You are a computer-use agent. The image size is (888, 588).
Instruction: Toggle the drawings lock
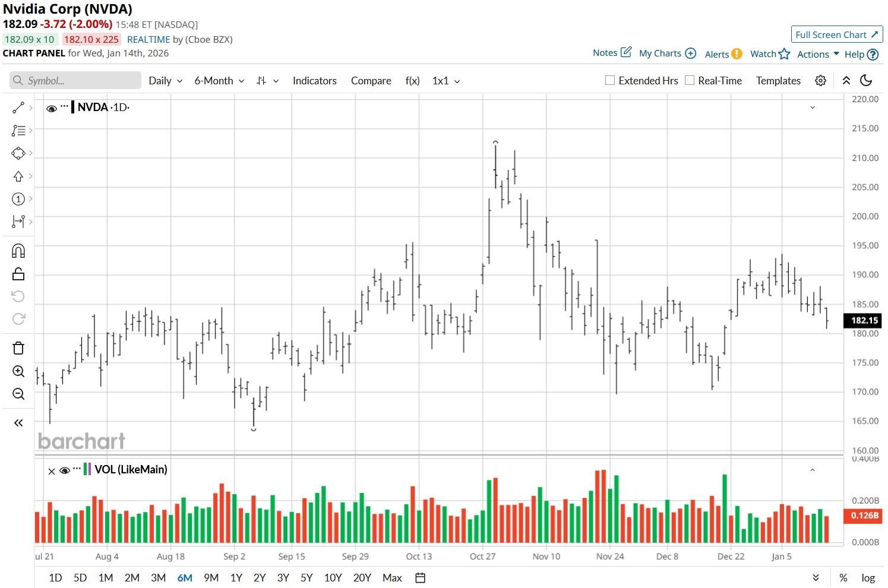18,274
